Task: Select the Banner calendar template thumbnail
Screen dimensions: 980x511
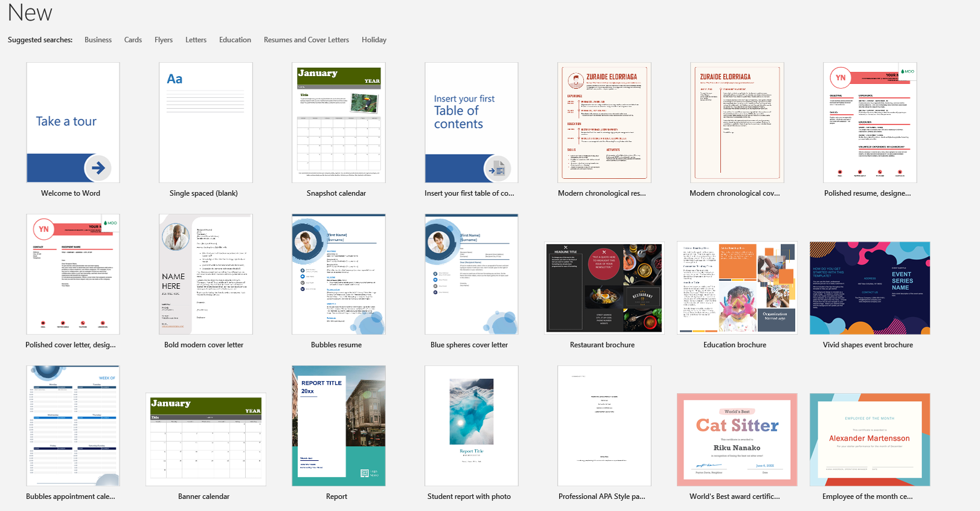Action: tap(206, 440)
